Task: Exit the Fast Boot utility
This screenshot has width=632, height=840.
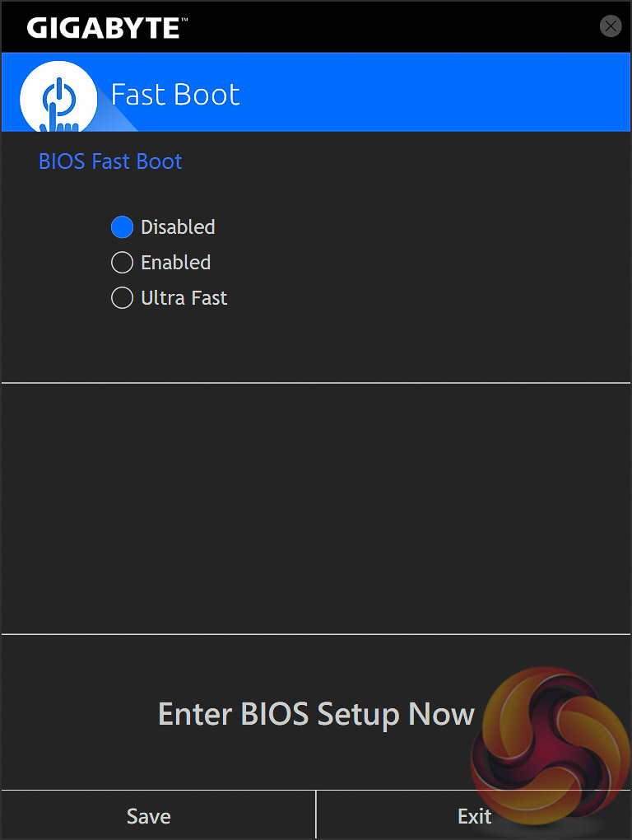Action: (474, 816)
